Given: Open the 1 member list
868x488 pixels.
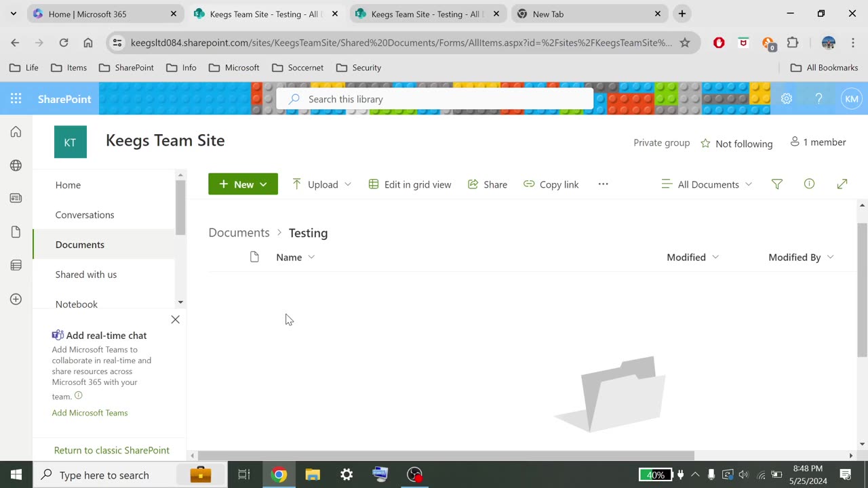Looking at the screenshot, I should coord(818,142).
